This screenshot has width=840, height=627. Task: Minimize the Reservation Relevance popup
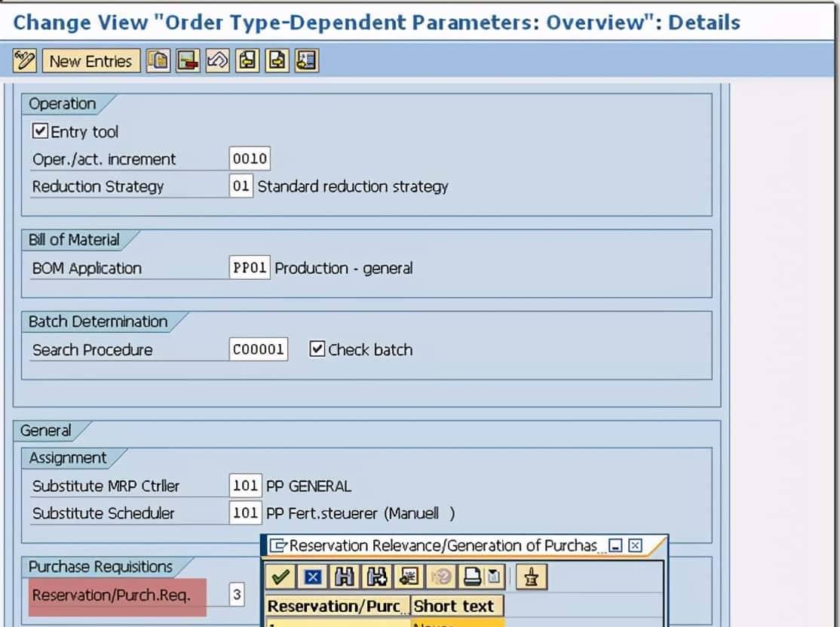point(616,546)
